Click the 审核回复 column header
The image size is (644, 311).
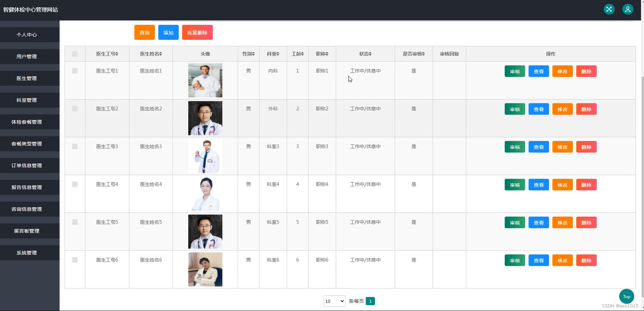coord(449,54)
